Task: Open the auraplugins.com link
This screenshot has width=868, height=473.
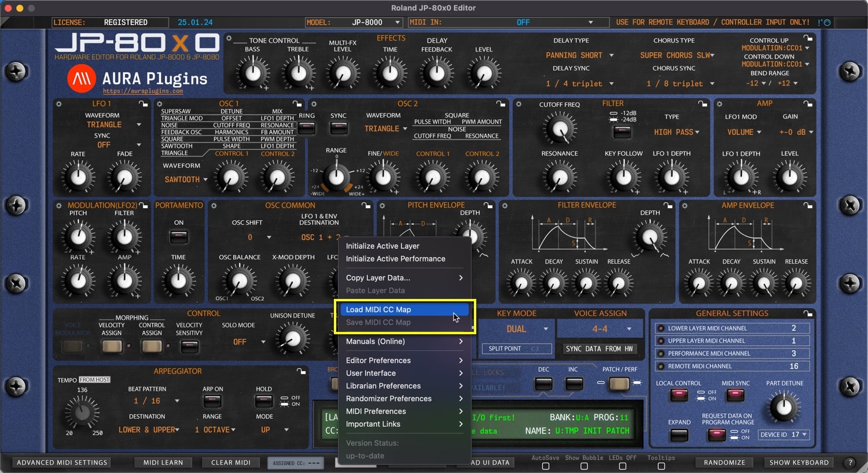Action: tap(143, 91)
